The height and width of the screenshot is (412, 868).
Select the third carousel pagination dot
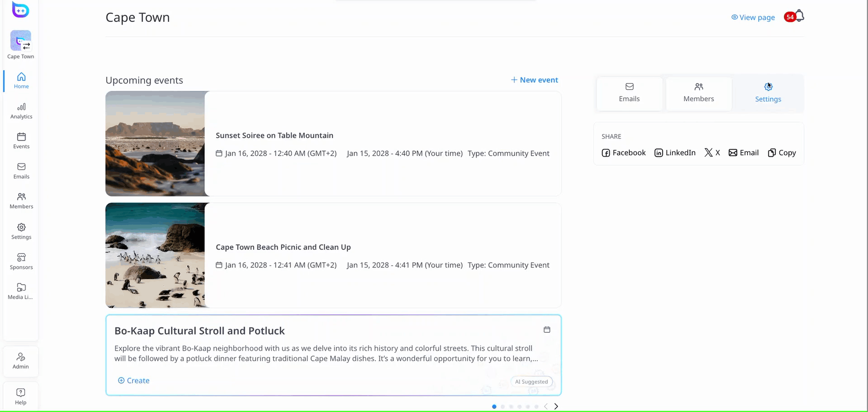(x=511, y=407)
